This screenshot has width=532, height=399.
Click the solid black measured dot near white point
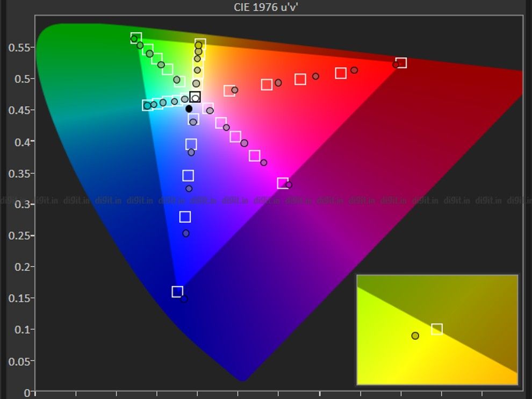(x=189, y=109)
